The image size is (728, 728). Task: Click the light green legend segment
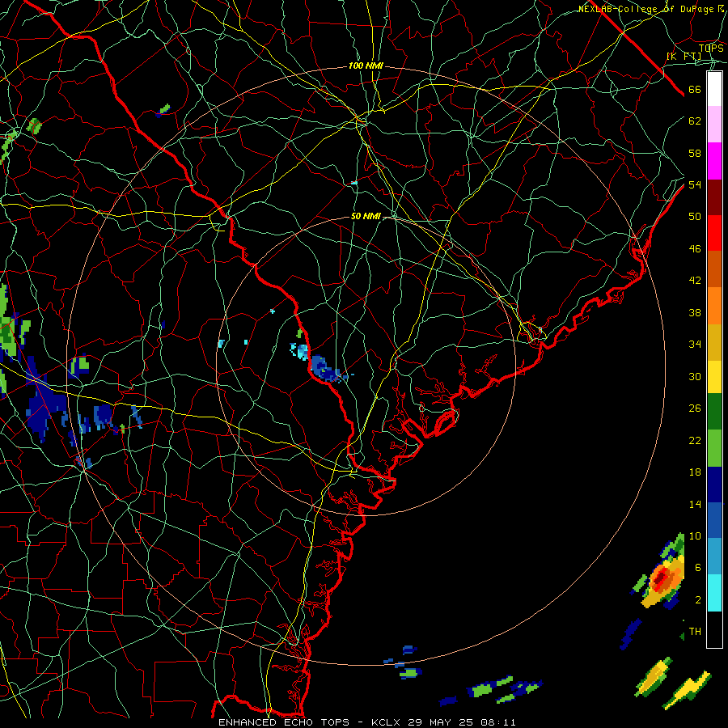pyautogui.click(x=714, y=448)
